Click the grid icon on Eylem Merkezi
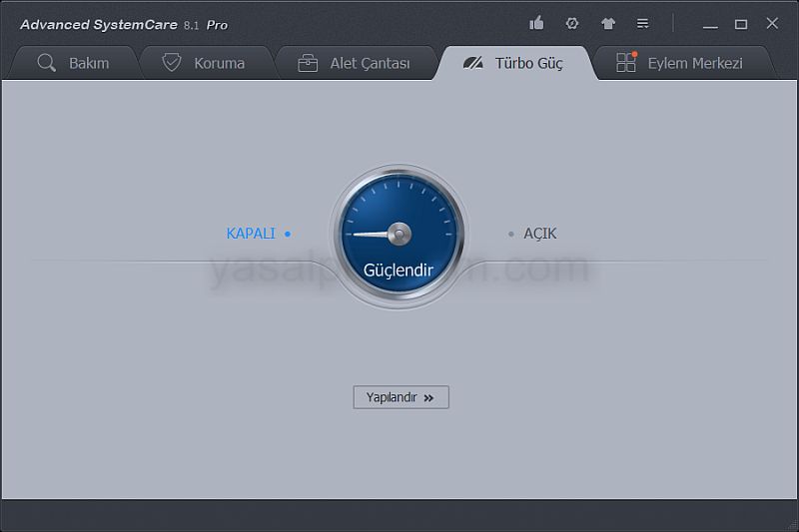This screenshot has width=799, height=532. [x=626, y=63]
